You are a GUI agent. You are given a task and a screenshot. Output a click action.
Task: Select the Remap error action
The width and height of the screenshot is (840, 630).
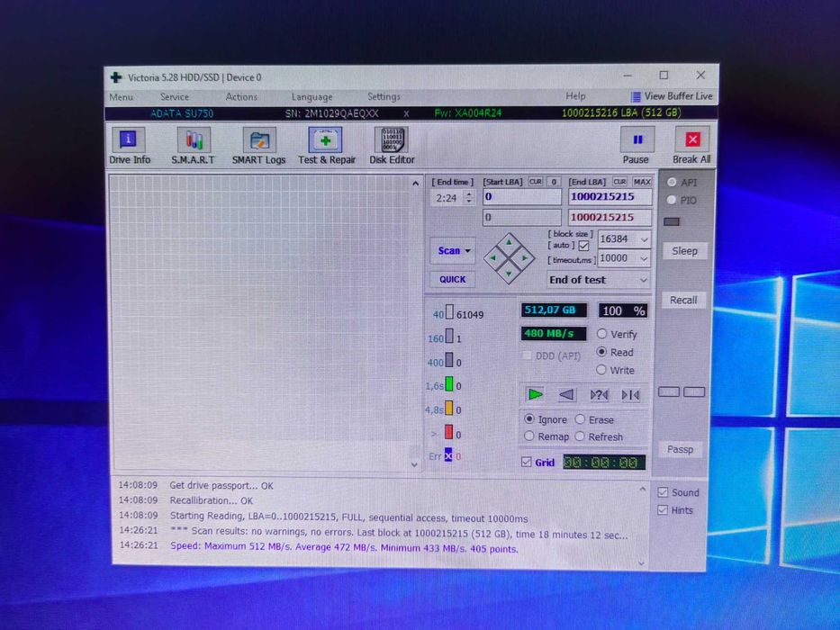529,436
